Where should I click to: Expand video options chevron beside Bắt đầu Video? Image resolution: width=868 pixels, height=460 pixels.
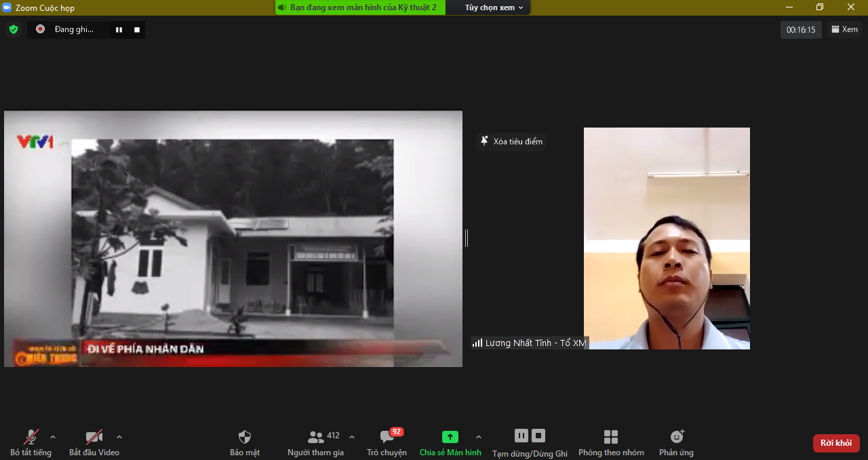pyautogui.click(x=119, y=437)
